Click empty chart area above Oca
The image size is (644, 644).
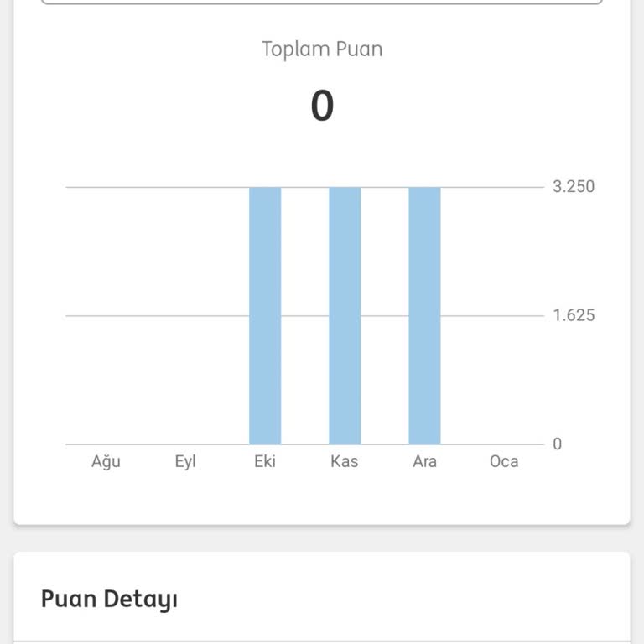pos(504,377)
